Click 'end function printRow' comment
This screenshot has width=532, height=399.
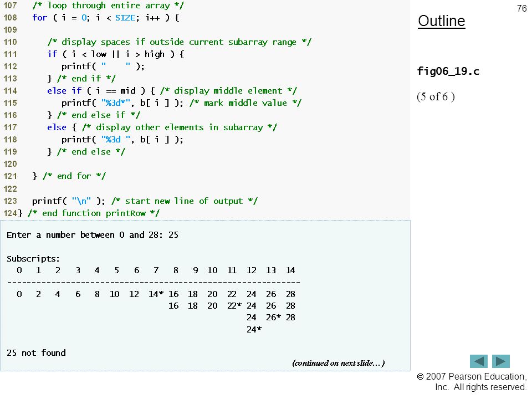93,213
